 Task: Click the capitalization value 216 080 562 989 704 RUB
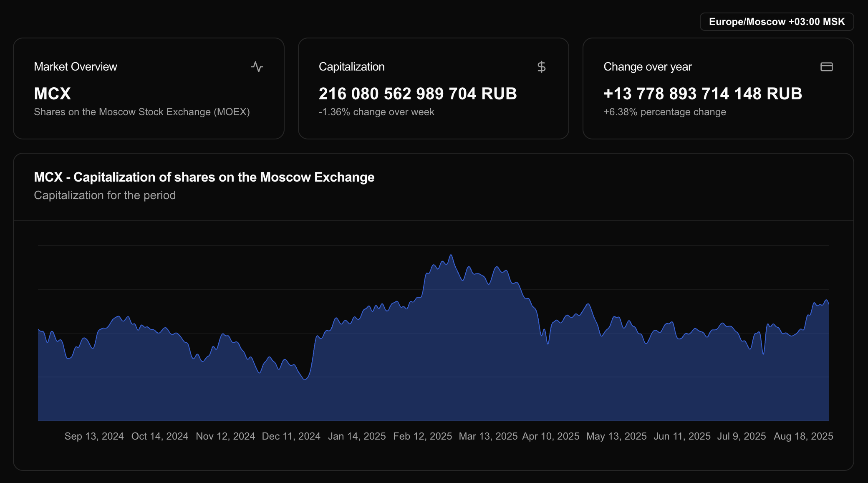pos(418,94)
